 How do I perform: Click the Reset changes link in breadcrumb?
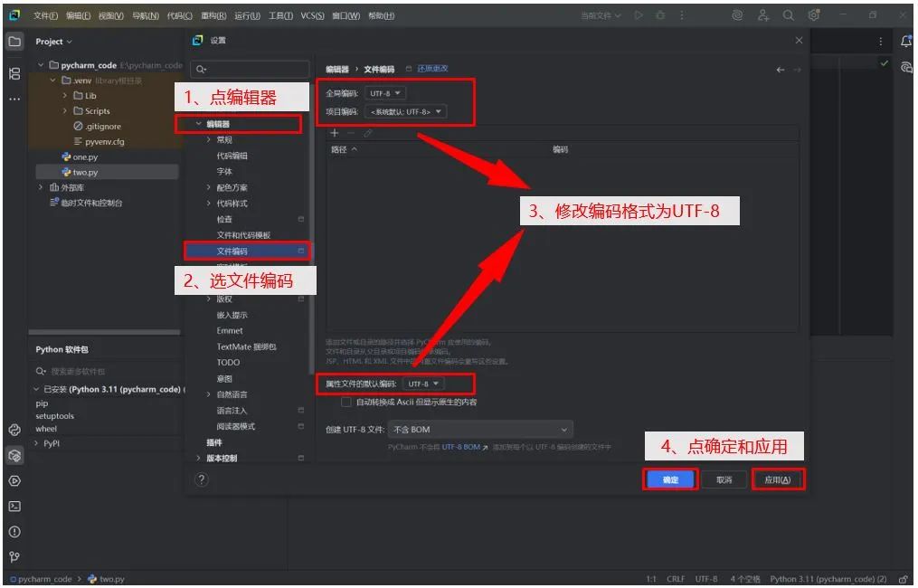(x=434, y=69)
